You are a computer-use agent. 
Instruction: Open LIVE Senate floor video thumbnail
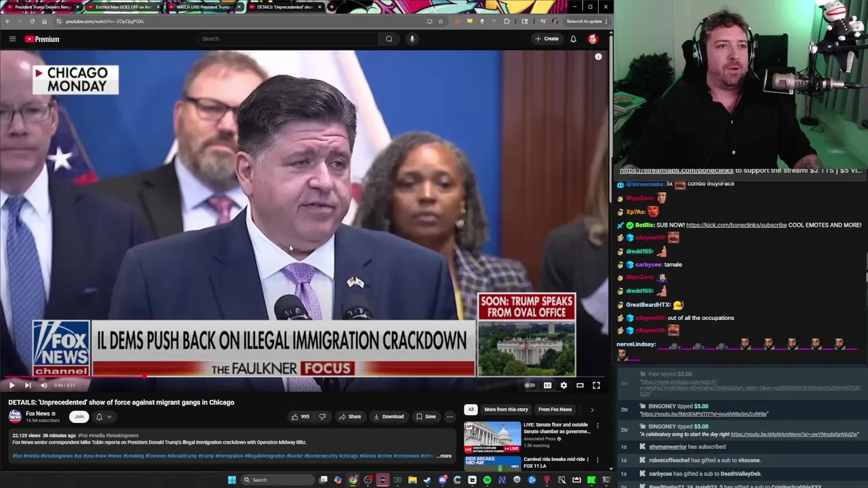[492, 438]
